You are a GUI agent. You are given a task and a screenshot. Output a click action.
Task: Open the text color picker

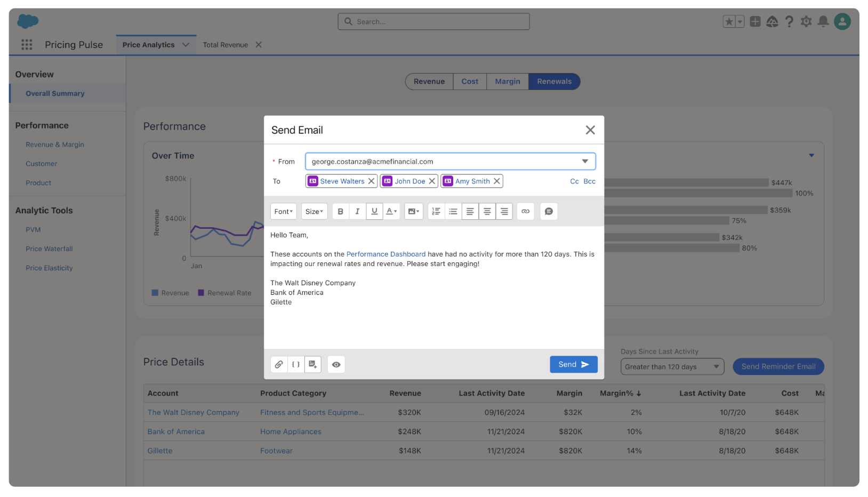point(391,212)
